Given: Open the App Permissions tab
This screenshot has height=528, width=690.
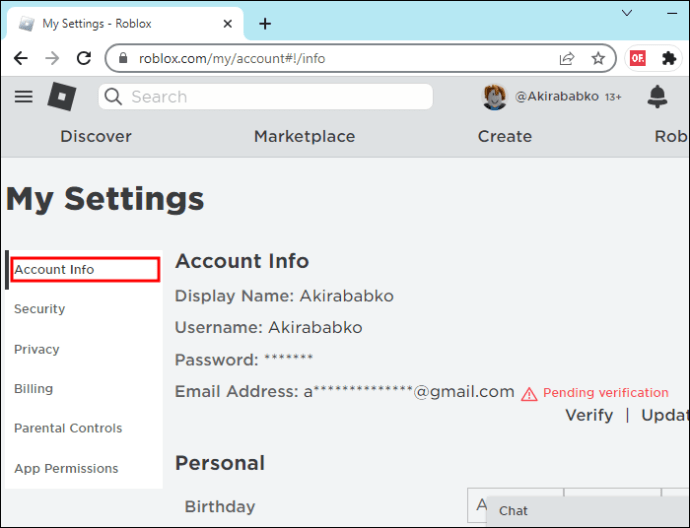Looking at the screenshot, I should [66, 468].
